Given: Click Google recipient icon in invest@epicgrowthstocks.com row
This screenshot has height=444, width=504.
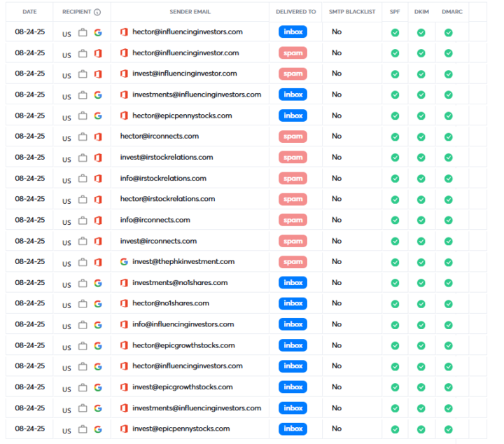Looking at the screenshot, I should (x=98, y=388).
